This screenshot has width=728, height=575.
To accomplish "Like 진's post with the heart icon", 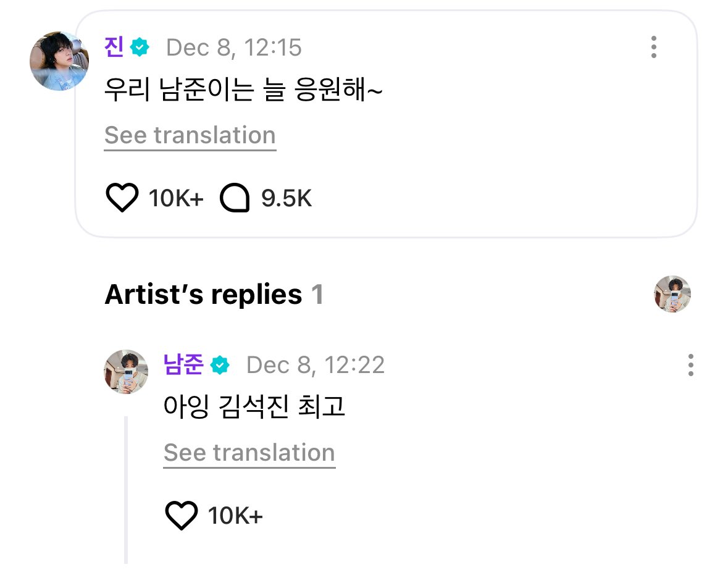I will pos(122,198).
